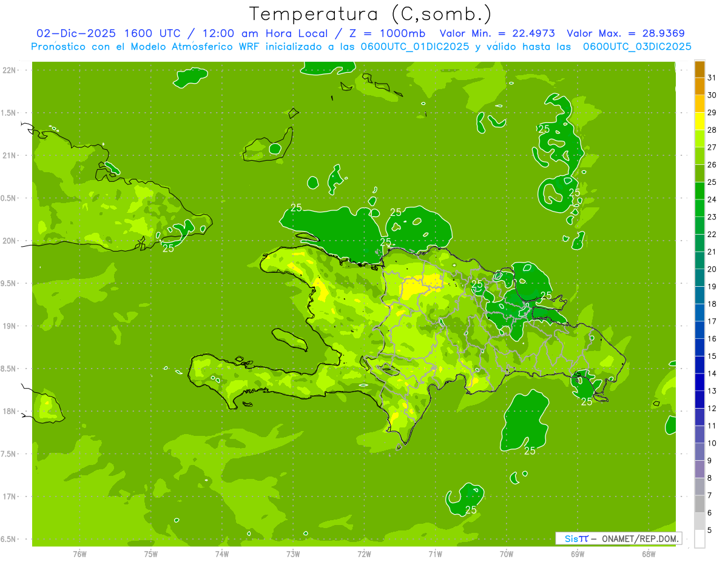The width and height of the screenshot is (728, 562).
Task: Click the legend scale value 27
Action: tap(712, 147)
